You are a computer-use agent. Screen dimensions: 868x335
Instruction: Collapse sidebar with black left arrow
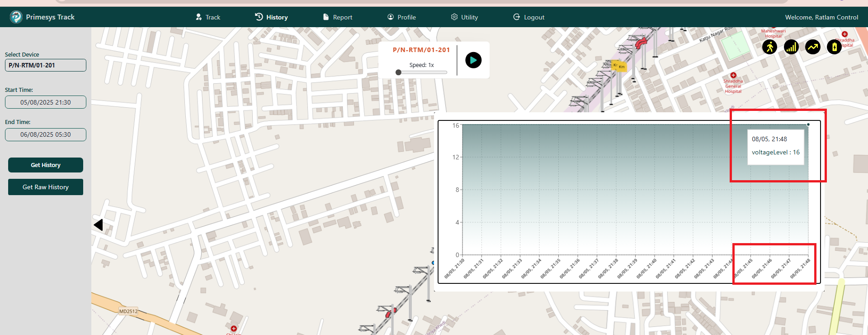pyautogui.click(x=98, y=225)
